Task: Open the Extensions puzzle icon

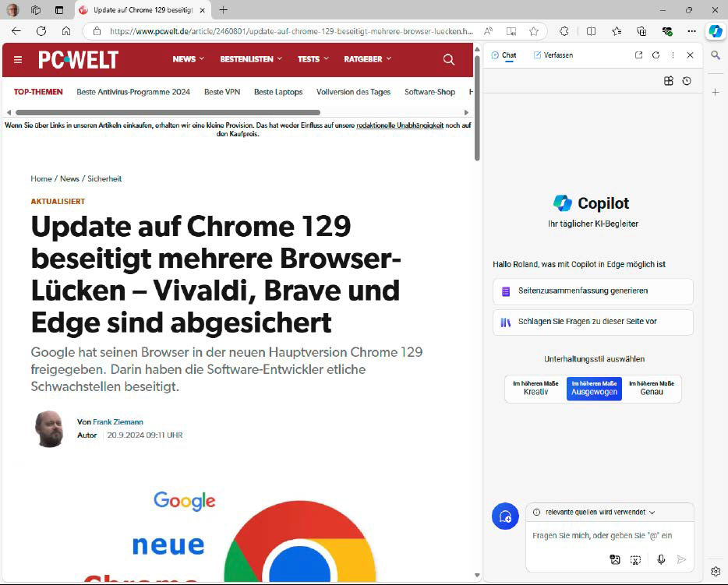Action: [564, 31]
